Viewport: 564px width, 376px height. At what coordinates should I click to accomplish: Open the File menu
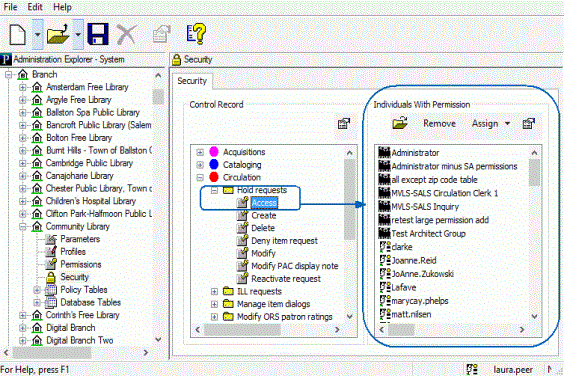(10, 7)
